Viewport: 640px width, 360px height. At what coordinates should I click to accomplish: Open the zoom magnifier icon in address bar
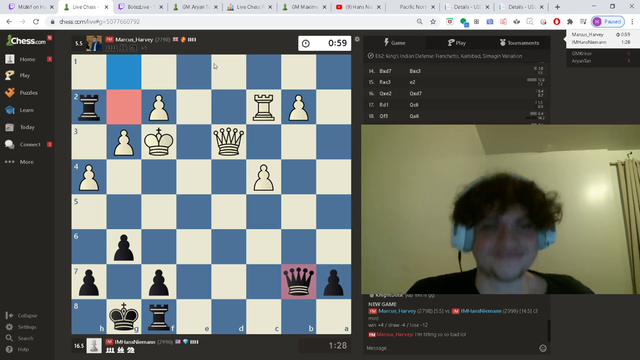click(x=420, y=22)
